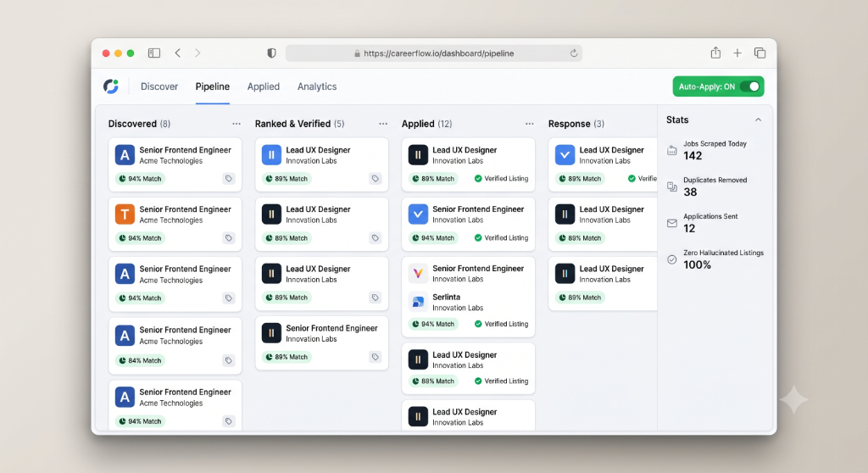The width and height of the screenshot is (868, 473).
Task: Click the Serlinta company logo
Action: pos(418,302)
